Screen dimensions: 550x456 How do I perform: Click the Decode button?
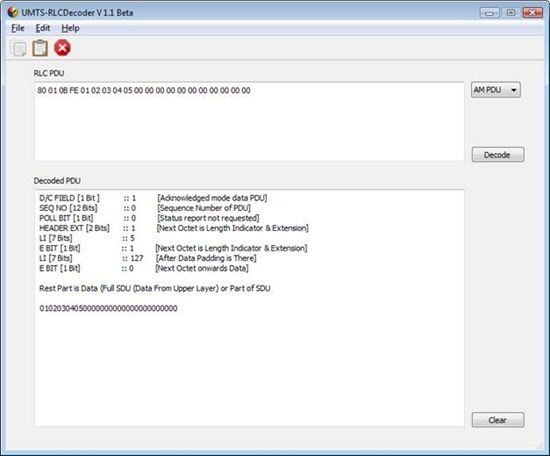pyautogui.click(x=498, y=155)
